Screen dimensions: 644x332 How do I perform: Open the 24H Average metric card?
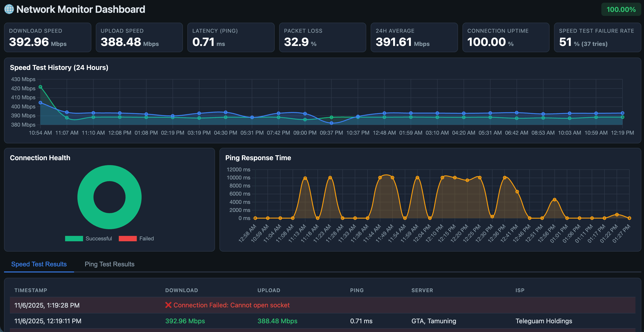pyautogui.click(x=414, y=37)
